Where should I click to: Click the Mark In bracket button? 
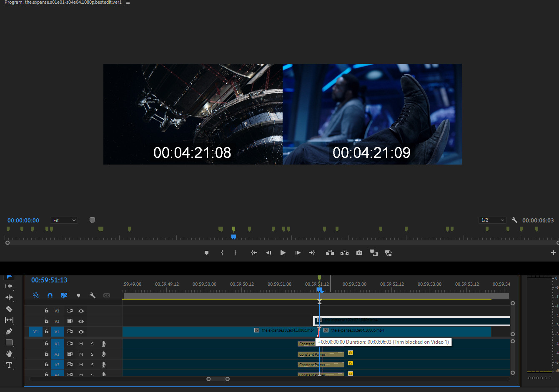pos(222,253)
